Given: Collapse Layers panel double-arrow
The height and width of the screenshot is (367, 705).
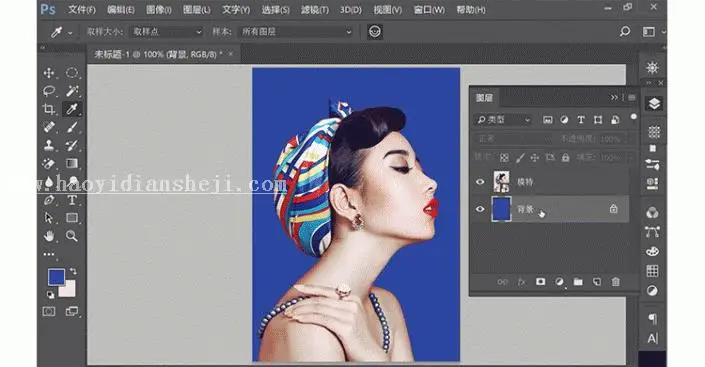Looking at the screenshot, I should coord(614,97).
